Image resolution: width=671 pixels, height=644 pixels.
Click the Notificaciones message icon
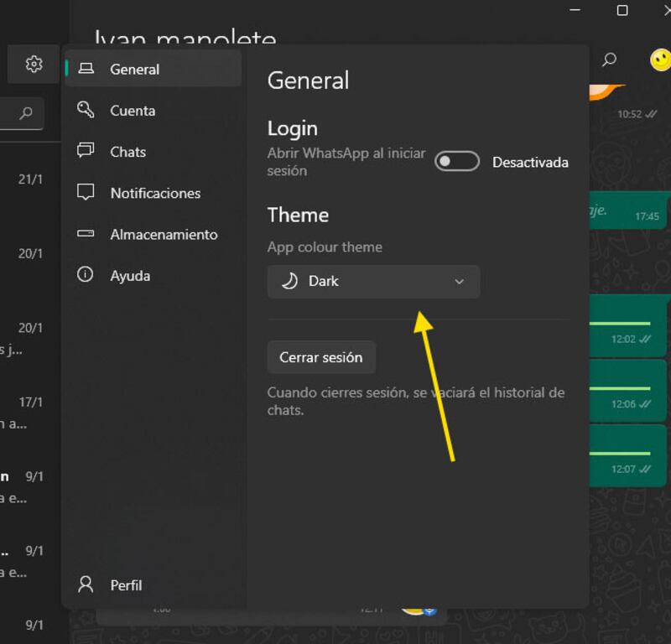(x=86, y=193)
